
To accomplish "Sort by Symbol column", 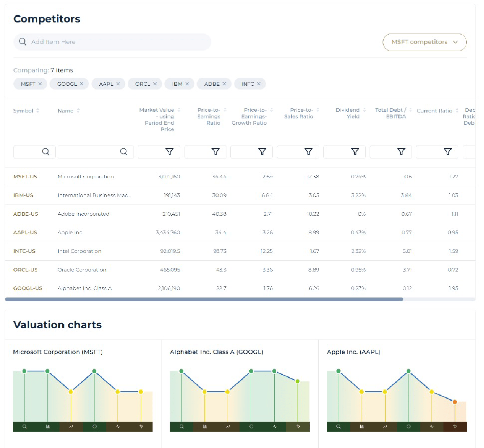I will point(38,110).
